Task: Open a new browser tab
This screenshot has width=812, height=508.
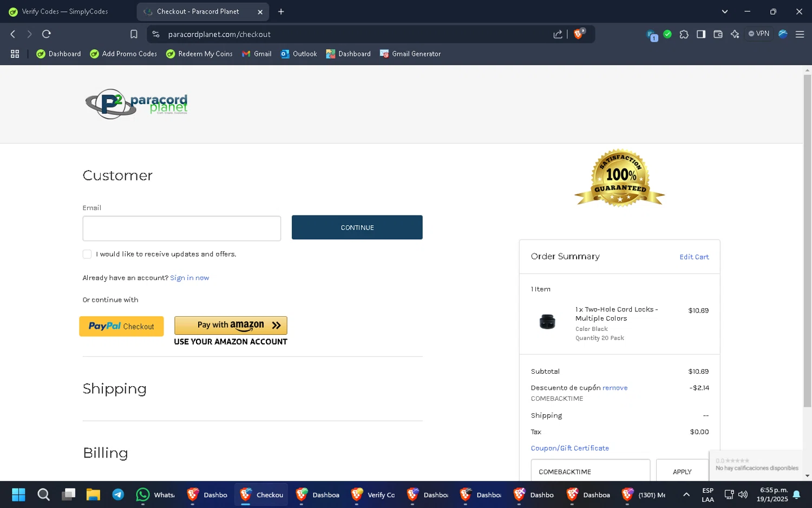Action: (281, 11)
